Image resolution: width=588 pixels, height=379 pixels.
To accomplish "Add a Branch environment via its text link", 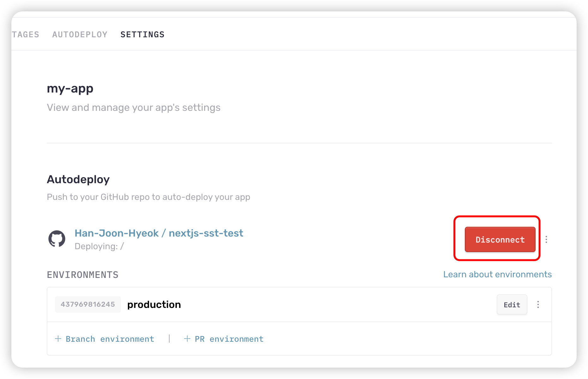I will [110, 339].
